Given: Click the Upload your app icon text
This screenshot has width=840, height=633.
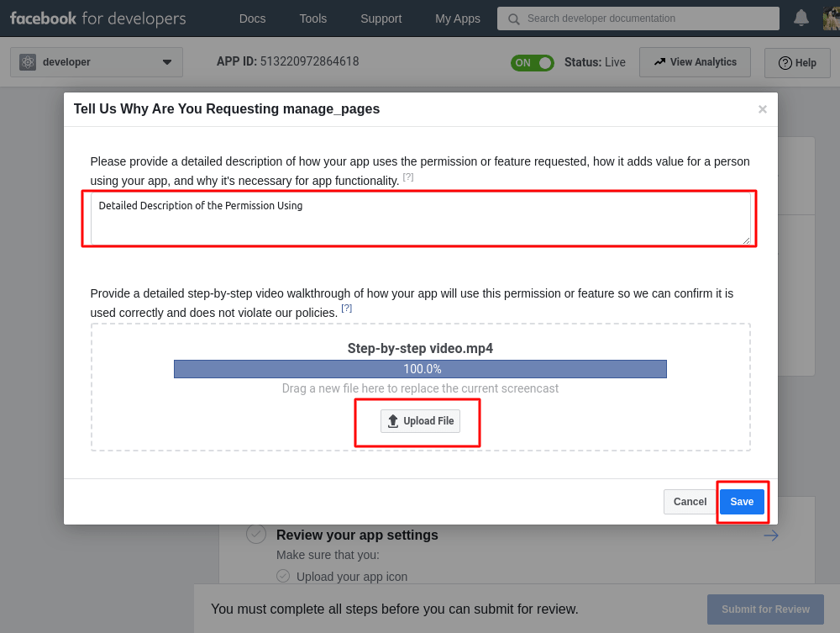Looking at the screenshot, I should point(352,577).
